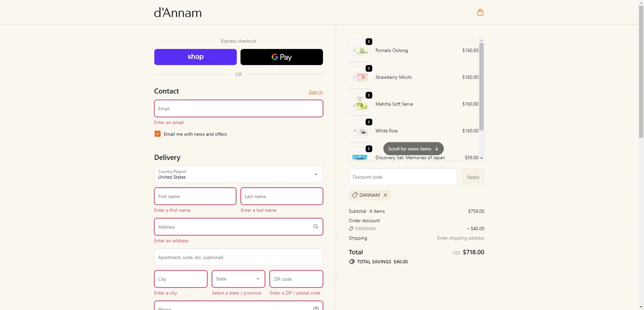This screenshot has height=310, width=644.
Task: Click the Pomelo Oolong quantity badge
Action: [x=369, y=42]
